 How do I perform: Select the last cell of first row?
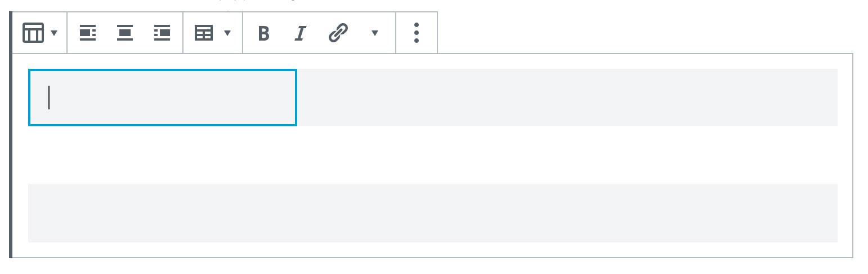pyautogui.click(x=703, y=98)
